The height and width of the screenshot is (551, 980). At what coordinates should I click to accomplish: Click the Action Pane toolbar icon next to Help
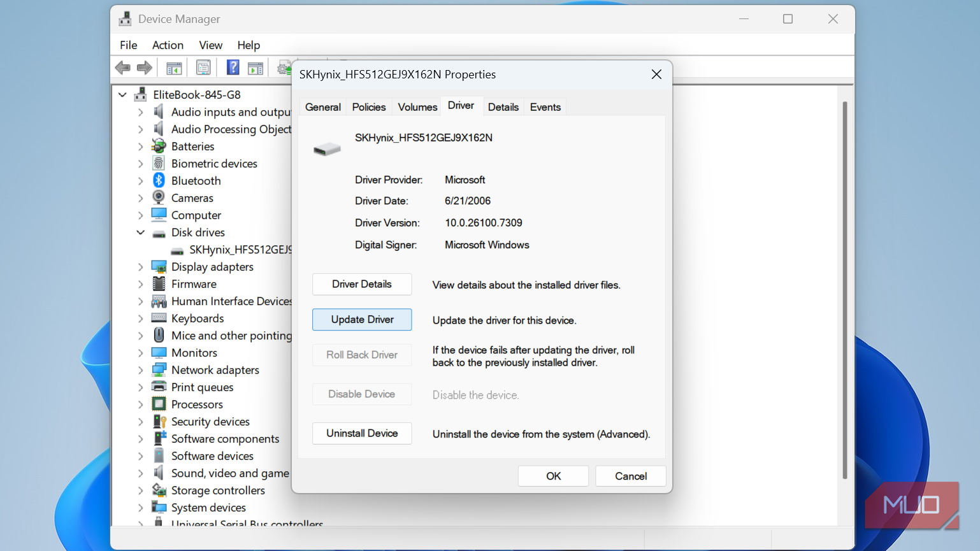(x=256, y=68)
